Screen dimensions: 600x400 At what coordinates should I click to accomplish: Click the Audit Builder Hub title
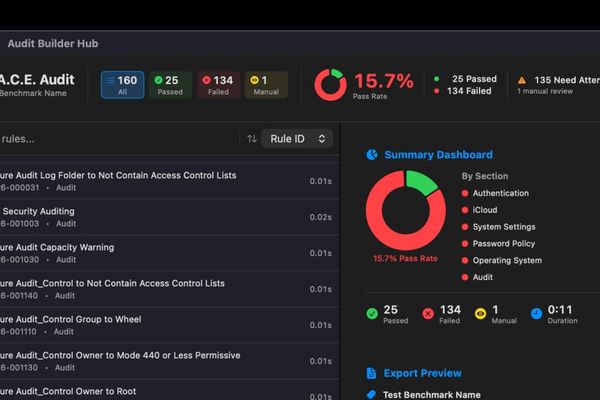click(x=53, y=44)
